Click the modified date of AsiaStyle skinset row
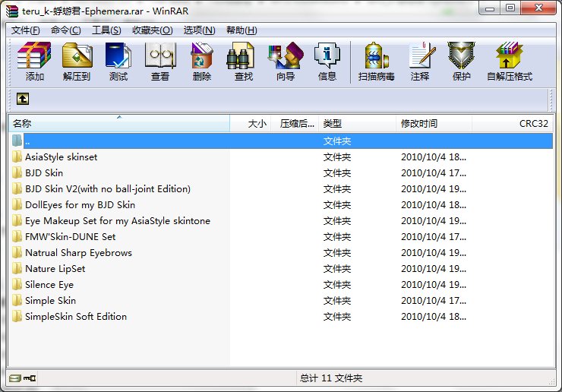This screenshot has height=392, width=562. click(x=434, y=156)
